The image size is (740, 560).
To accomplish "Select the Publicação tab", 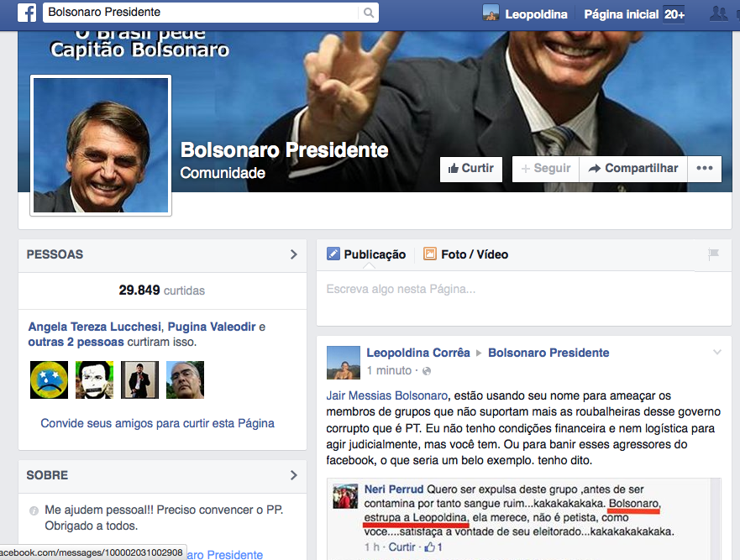I will point(366,254).
